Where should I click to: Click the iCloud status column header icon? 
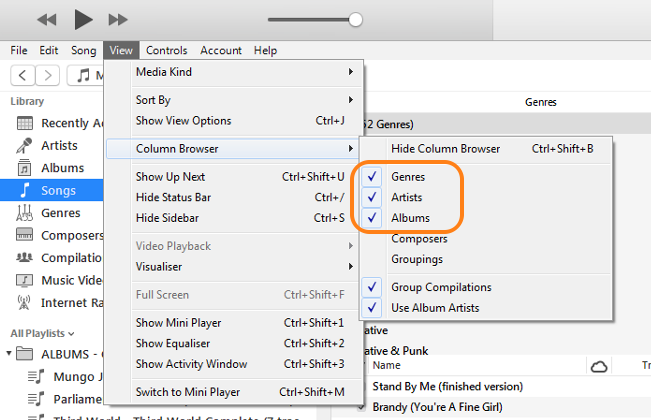pyautogui.click(x=599, y=366)
